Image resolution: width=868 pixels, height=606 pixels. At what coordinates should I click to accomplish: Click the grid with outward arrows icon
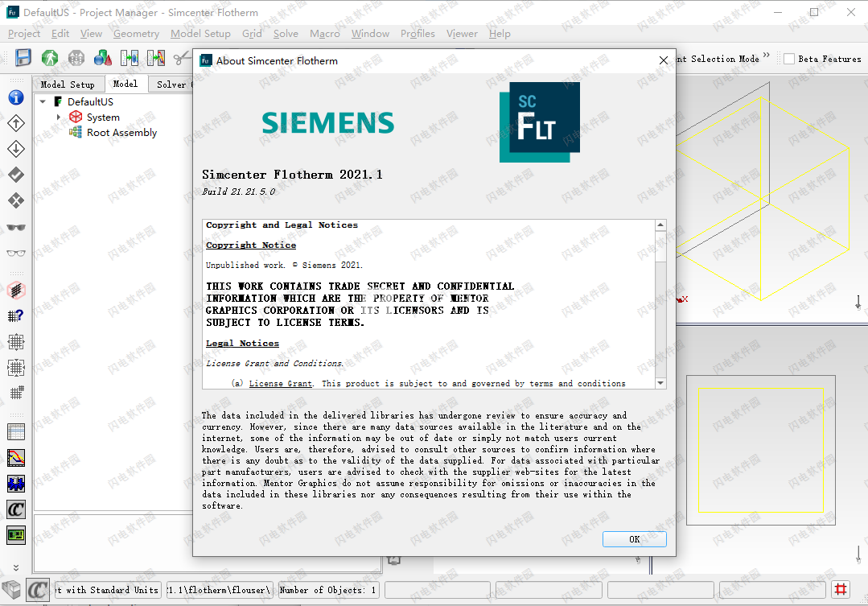pyautogui.click(x=16, y=342)
